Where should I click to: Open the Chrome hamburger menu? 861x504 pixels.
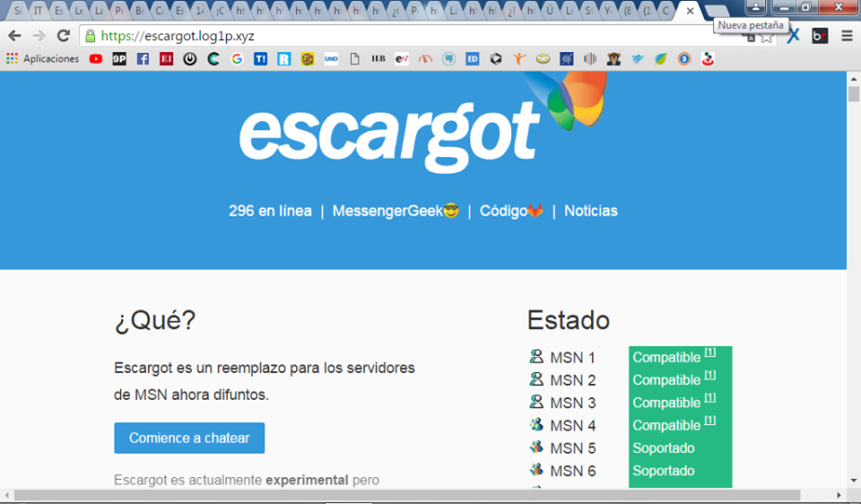pyautogui.click(x=846, y=36)
